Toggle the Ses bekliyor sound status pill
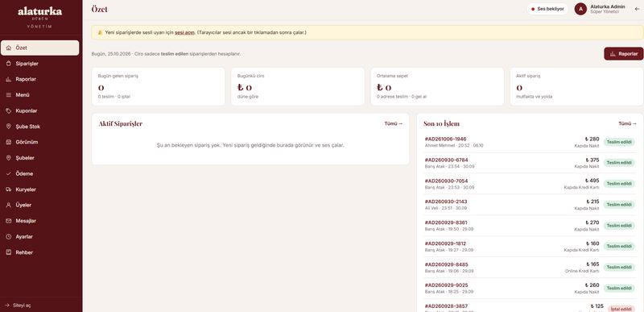 (547, 9)
